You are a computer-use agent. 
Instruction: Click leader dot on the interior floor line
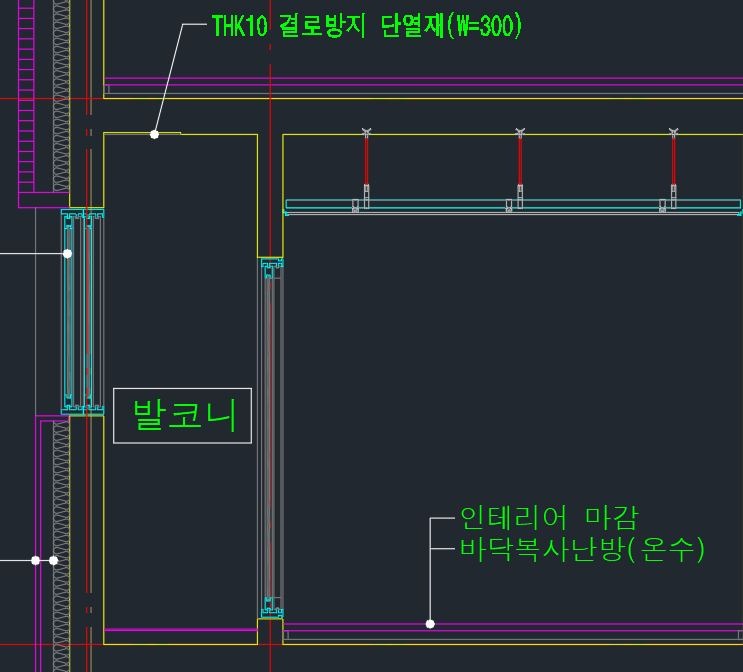point(430,624)
